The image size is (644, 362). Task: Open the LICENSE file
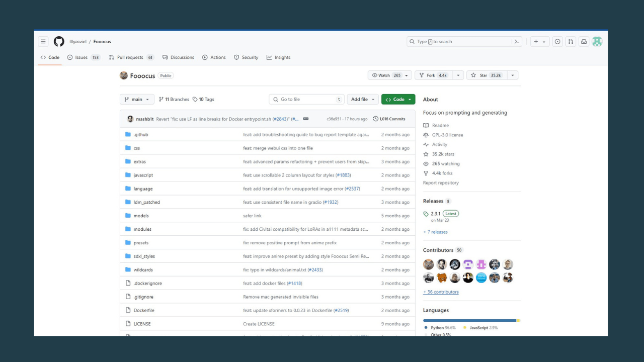[x=142, y=324]
